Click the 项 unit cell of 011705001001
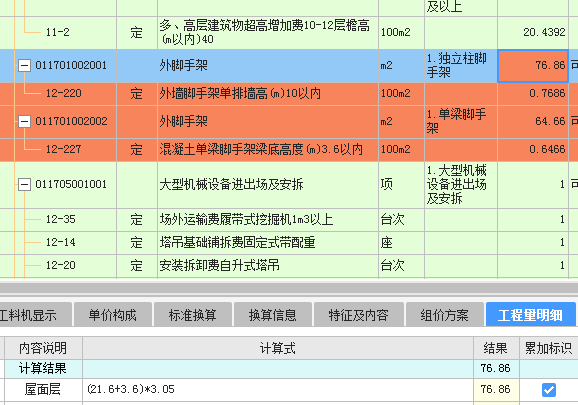The image size is (578, 405). click(x=401, y=184)
